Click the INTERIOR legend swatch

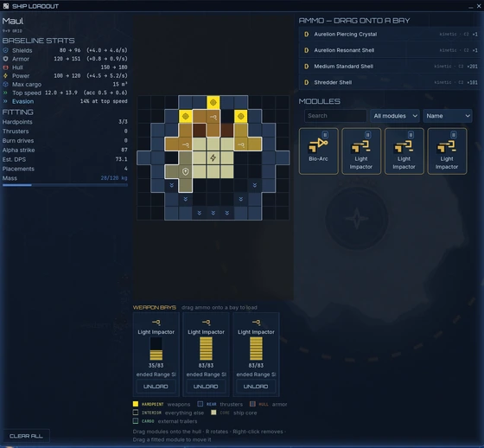pos(136,413)
